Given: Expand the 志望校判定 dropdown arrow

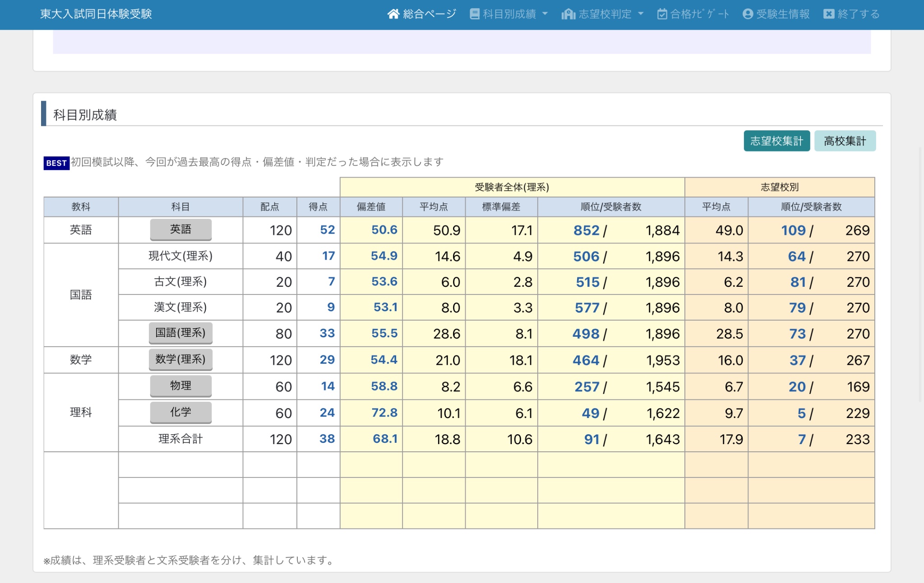Looking at the screenshot, I should click(x=641, y=14).
